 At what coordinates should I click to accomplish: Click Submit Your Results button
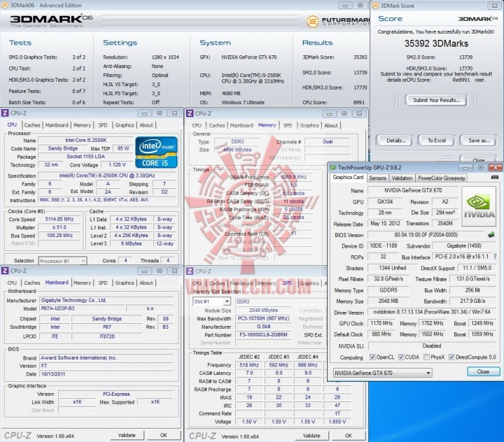click(436, 100)
